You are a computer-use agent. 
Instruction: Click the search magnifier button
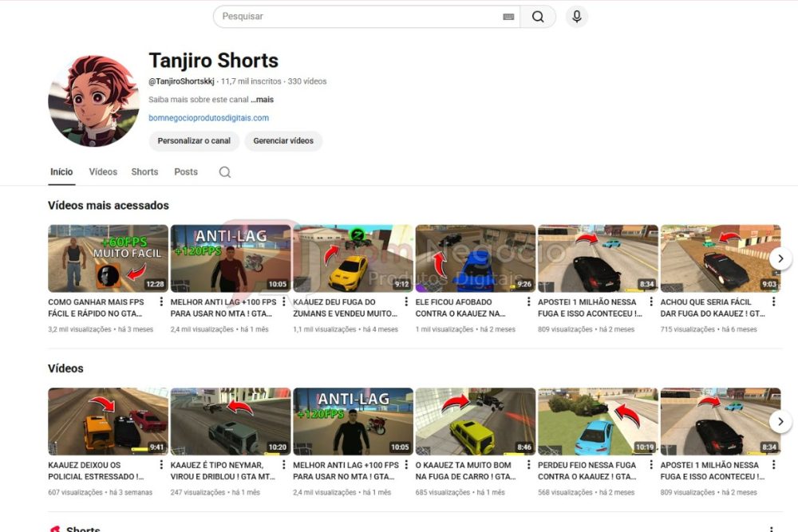[538, 17]
